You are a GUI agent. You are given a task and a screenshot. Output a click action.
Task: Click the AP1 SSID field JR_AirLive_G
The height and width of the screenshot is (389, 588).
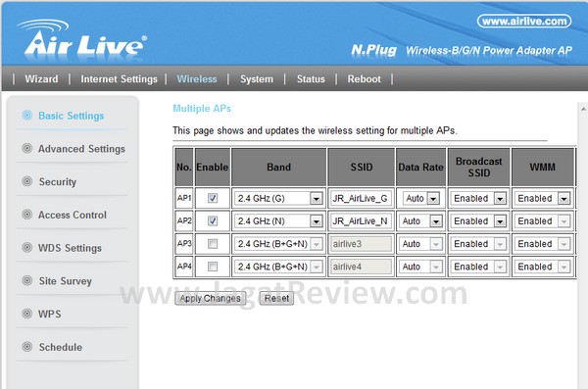(361, 199)
